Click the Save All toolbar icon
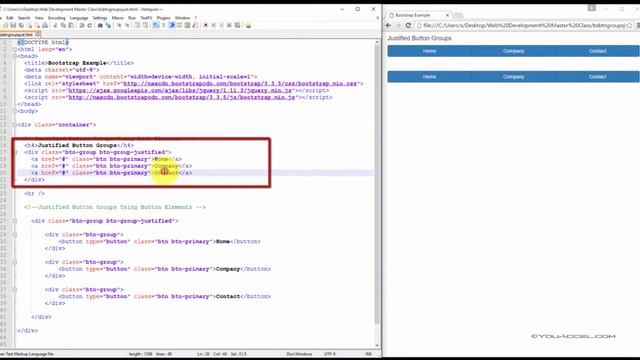This screenshot has height=360, width=640. 21,25
